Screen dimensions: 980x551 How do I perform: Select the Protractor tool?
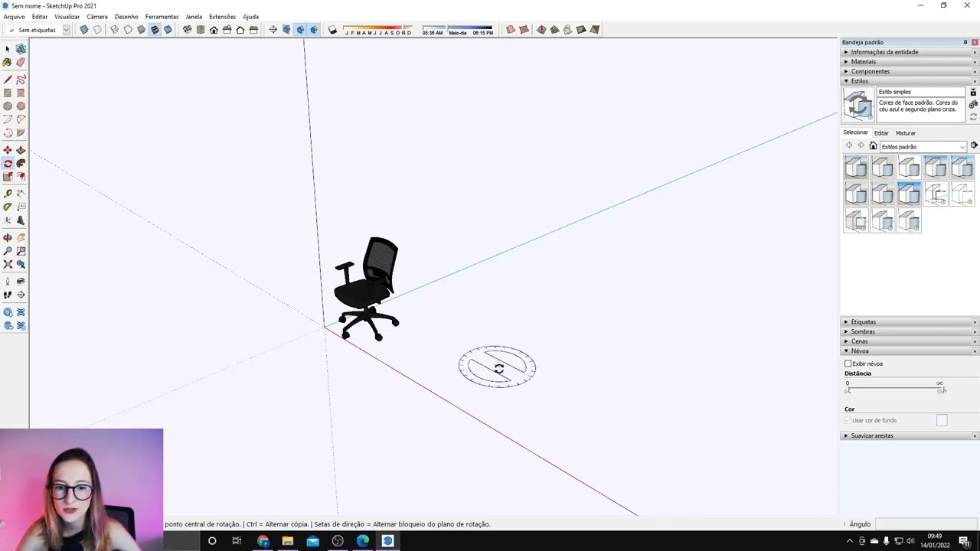tap(8, 207)
